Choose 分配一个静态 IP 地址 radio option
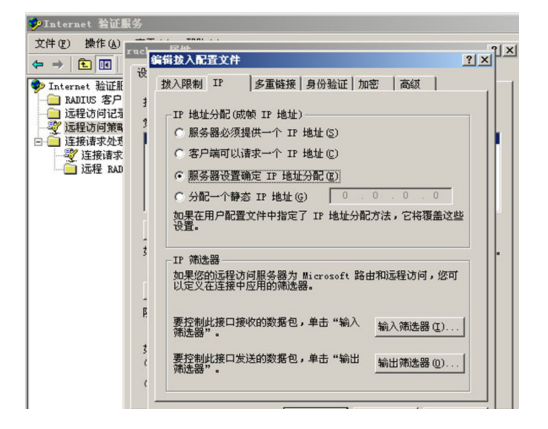The width and height of the screenshot is (548, 429). point(179,197)
